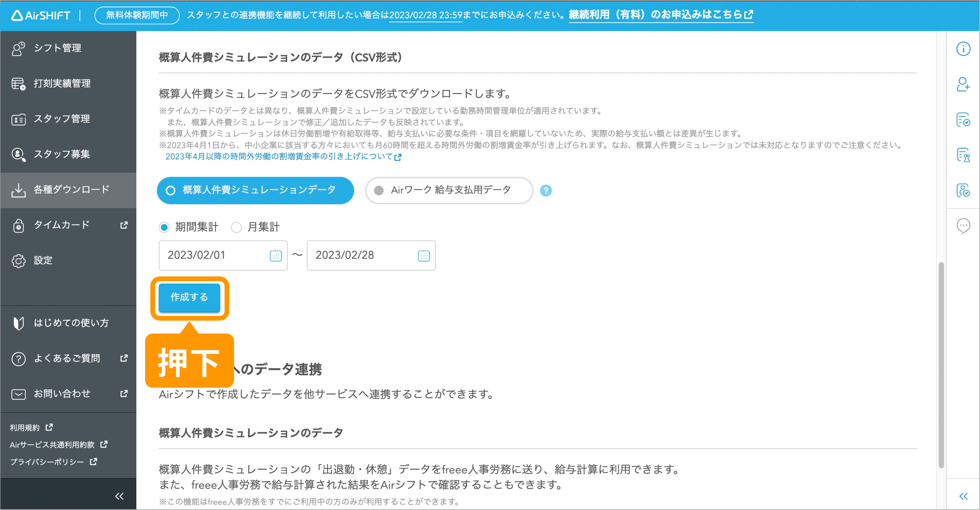Click the スタッフ募集 search person icon
Viewport: 980px width, 510px height.
point(18,154)
